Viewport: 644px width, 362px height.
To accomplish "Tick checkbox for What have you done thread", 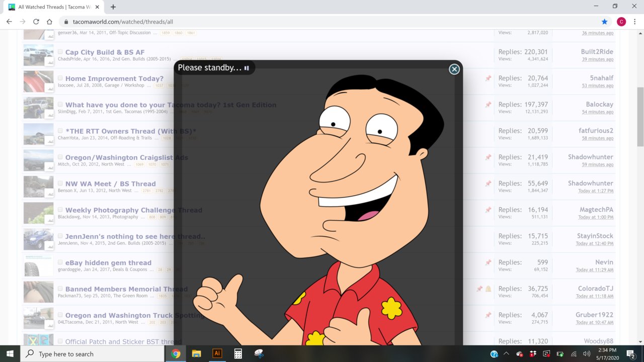I will tap(60, 105).
